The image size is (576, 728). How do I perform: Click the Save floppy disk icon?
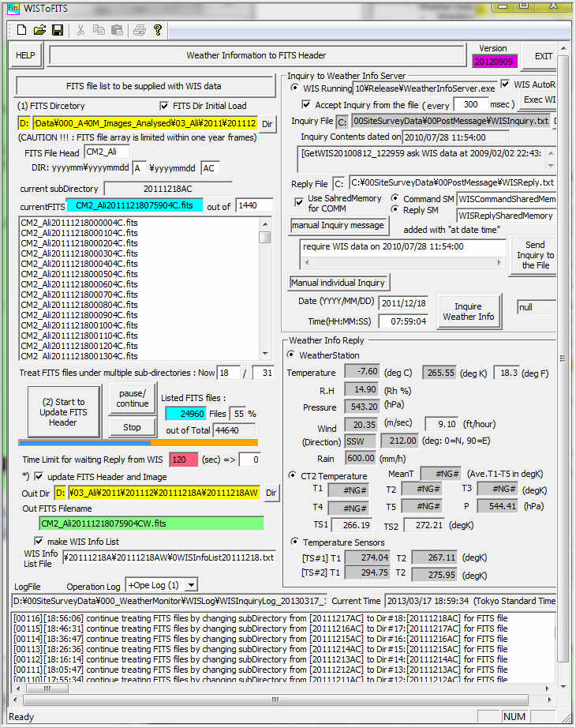(x=57, y=30)
